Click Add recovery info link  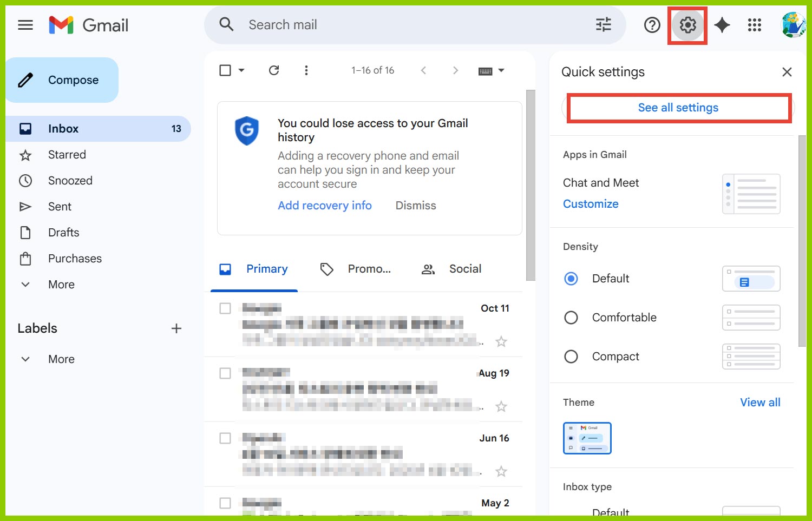pyautogui.click(x=325, y=206)
